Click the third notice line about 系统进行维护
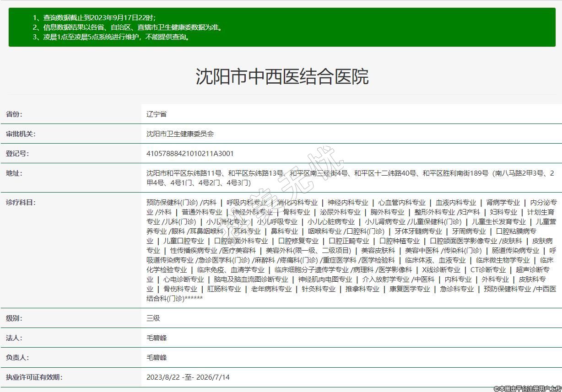This screenshot has height=392, width=562. coord(111,37)
